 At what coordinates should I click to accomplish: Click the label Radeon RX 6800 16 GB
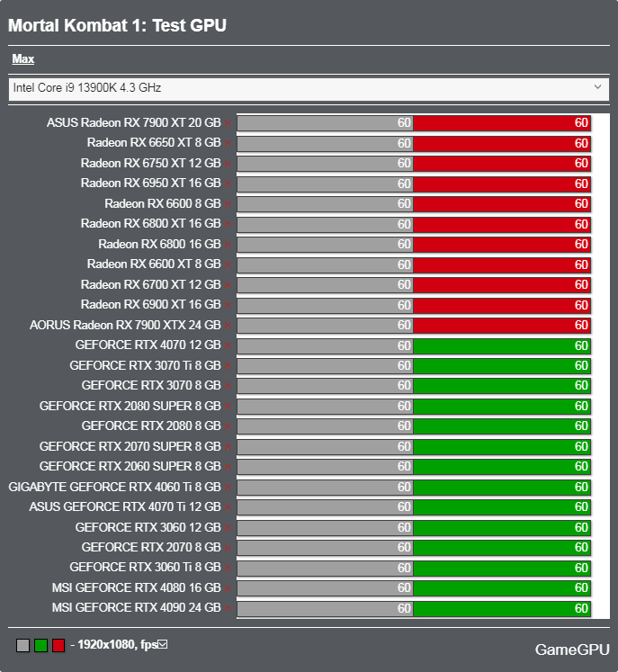coord(159,245)
